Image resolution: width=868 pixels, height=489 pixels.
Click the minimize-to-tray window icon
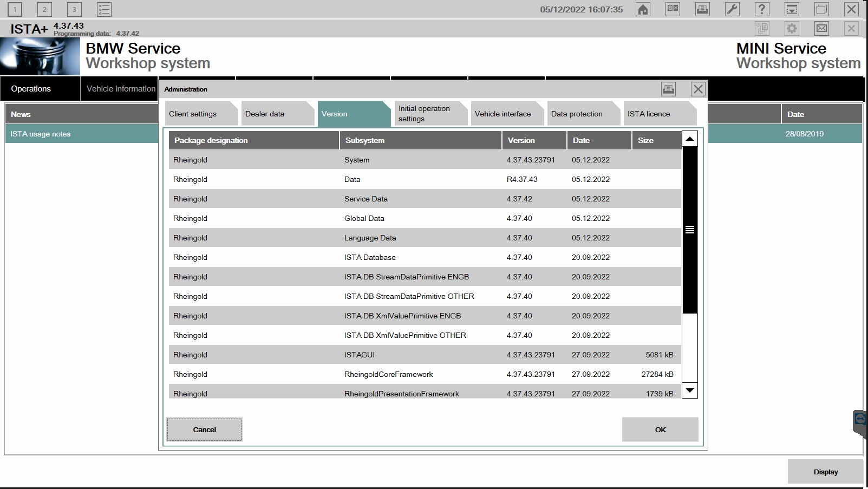(x=792, y=9)
